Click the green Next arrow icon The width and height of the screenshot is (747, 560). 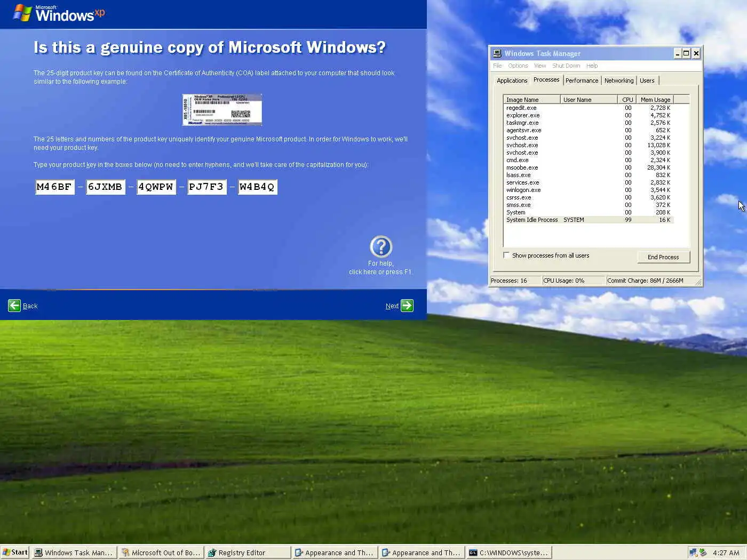tap(407, 306)
